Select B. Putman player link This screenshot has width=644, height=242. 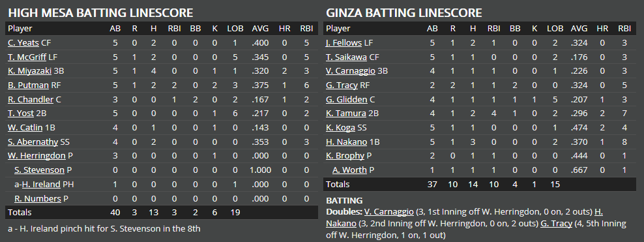click(28, 85)
